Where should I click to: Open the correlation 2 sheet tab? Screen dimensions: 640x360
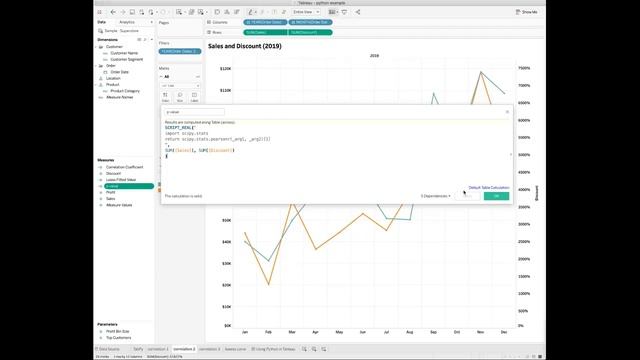(x=184, y=349)
